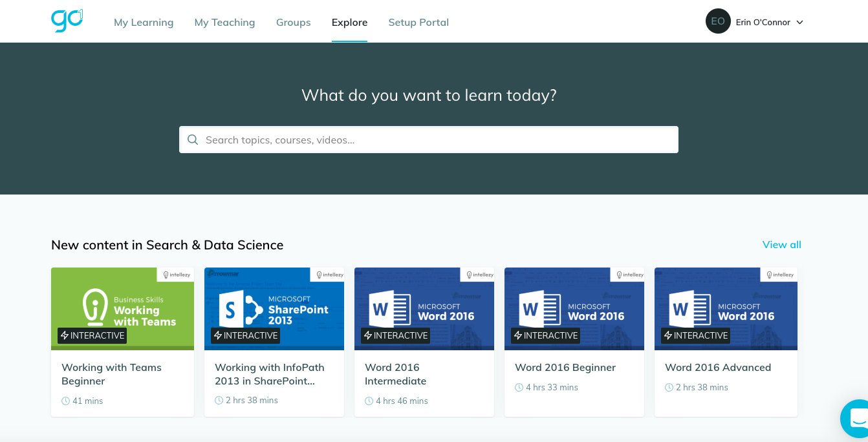Image resolution: width=868 pixels, height=442 pixels.
Task: Click clock icon beside 41 mins
Action: tap(65, 401)
